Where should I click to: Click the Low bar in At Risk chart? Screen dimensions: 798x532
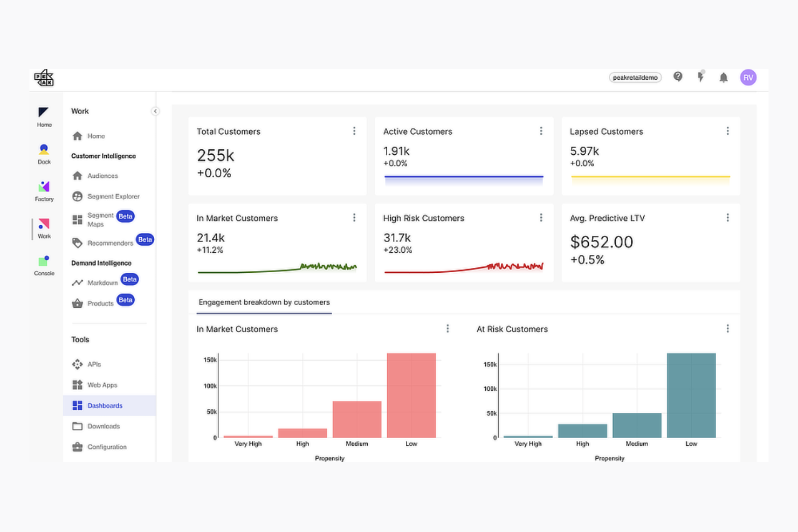tap(691, 396)
